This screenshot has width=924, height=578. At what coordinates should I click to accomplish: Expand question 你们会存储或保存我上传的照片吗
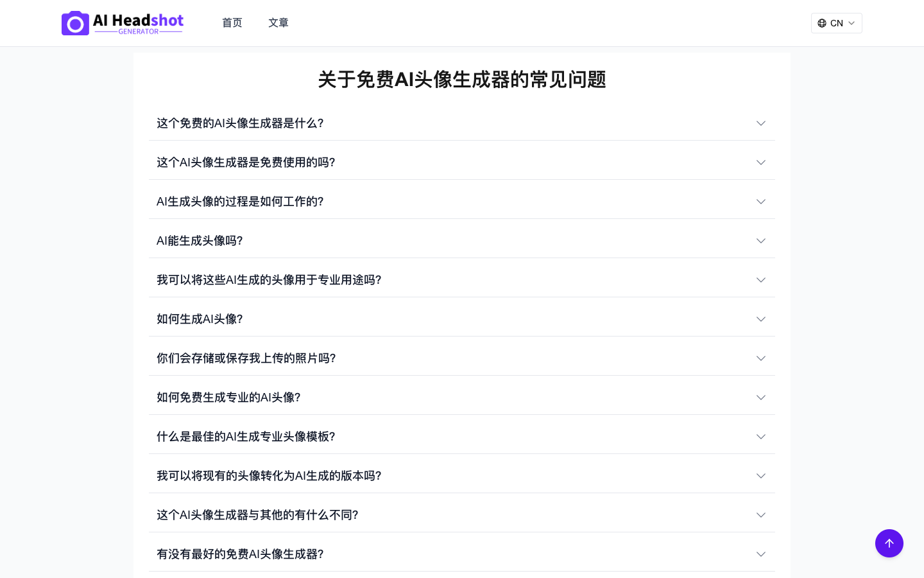[x=246, y=358]
